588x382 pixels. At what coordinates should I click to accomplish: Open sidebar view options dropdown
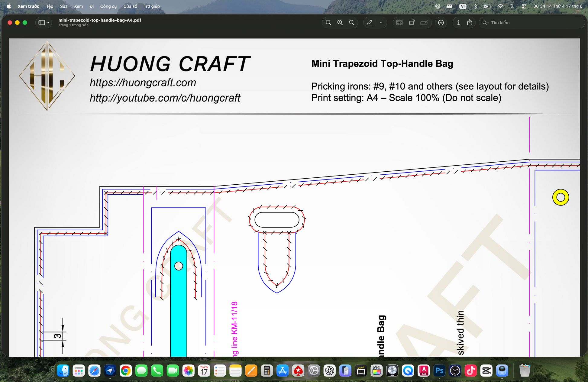[44, 23]
